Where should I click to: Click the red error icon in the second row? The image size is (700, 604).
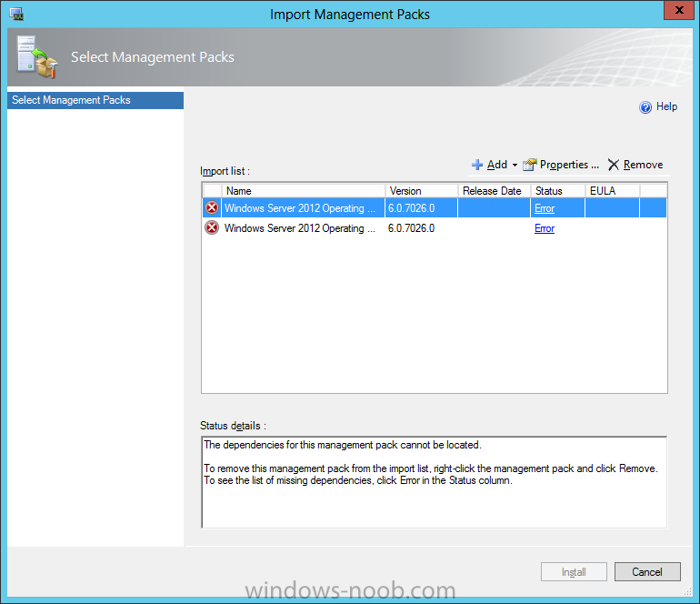[x=212, y=227]
